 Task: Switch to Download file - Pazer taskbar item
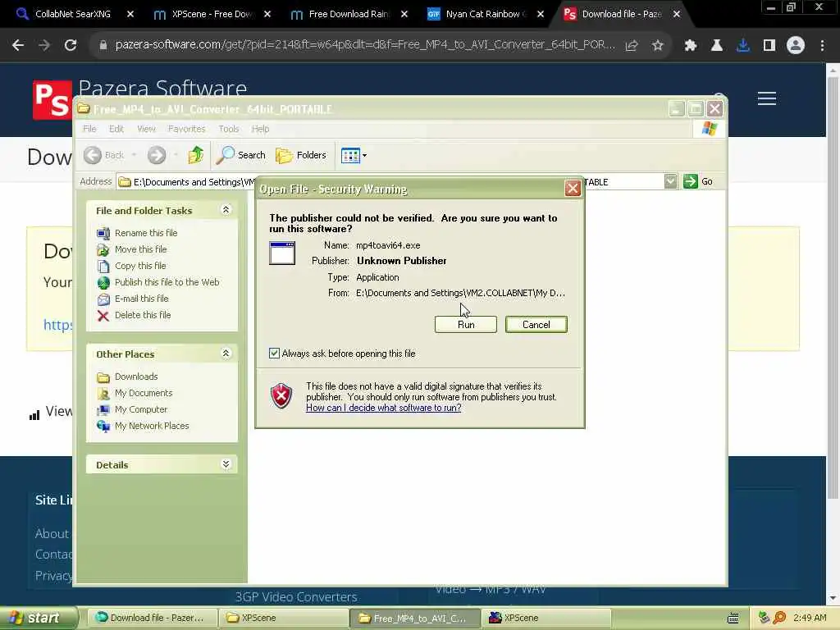151,618
